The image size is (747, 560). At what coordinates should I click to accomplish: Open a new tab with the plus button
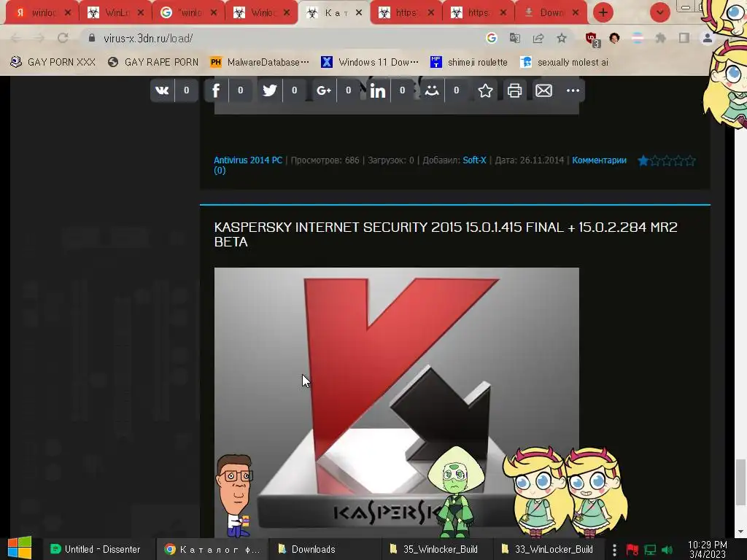pyautogui.click(x=603, y=13)
